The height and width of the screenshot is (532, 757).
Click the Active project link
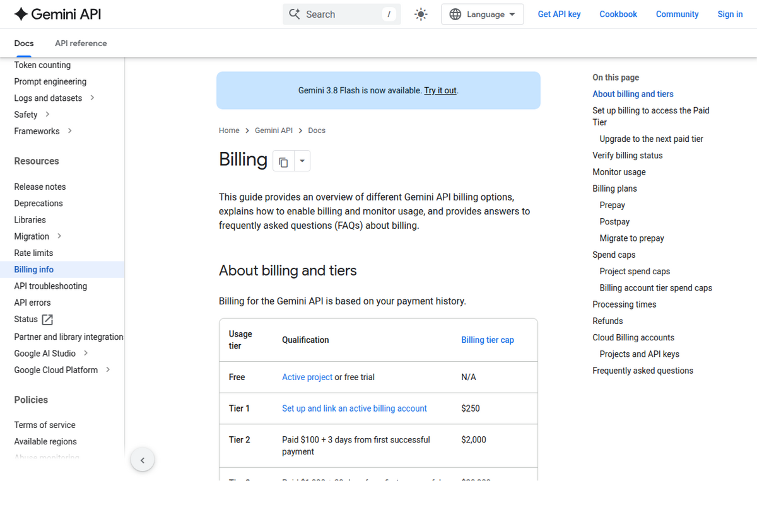tap(307, 377)
